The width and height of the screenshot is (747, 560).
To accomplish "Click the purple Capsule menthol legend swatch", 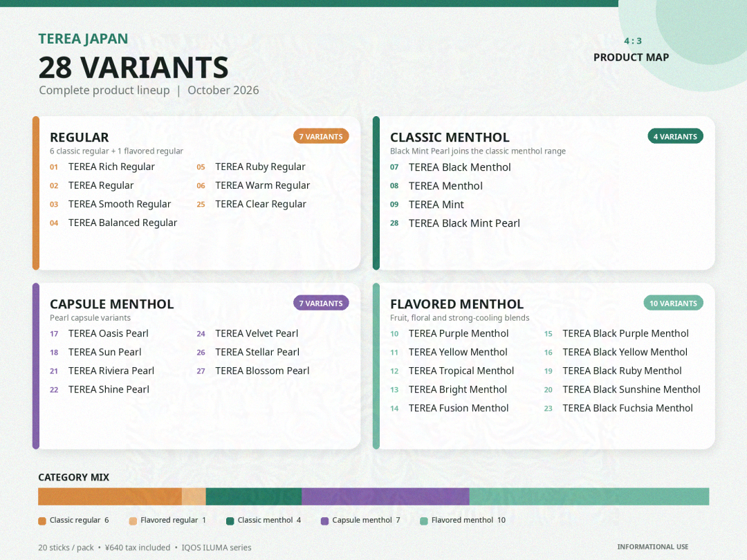I will coord(325,521).
